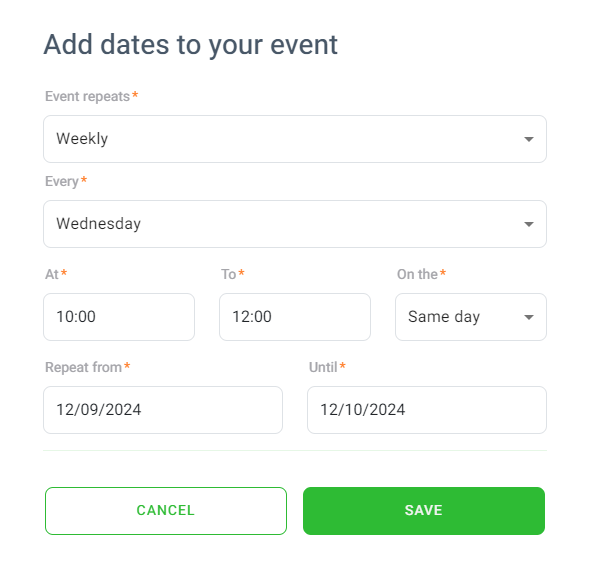Focus the To time field showing 12:00

pos(295,317)
